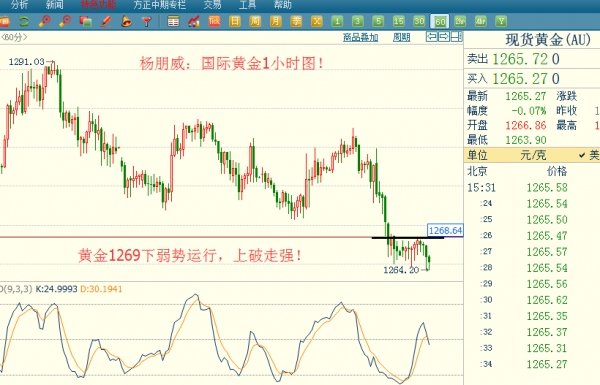600x385 pixels.
Task: Open the 分析 menu
Action: click(19, 5)
